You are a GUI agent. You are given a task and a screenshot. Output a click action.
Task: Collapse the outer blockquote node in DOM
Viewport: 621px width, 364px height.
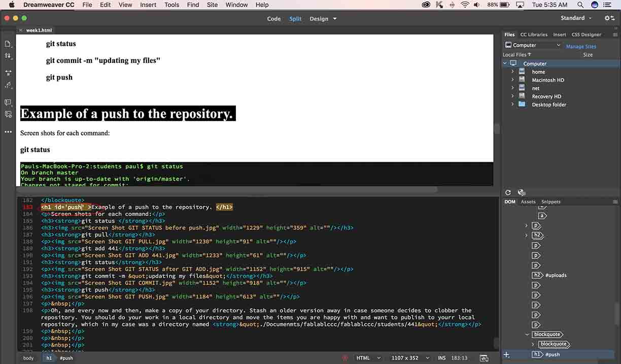click(x=527, y=335)
